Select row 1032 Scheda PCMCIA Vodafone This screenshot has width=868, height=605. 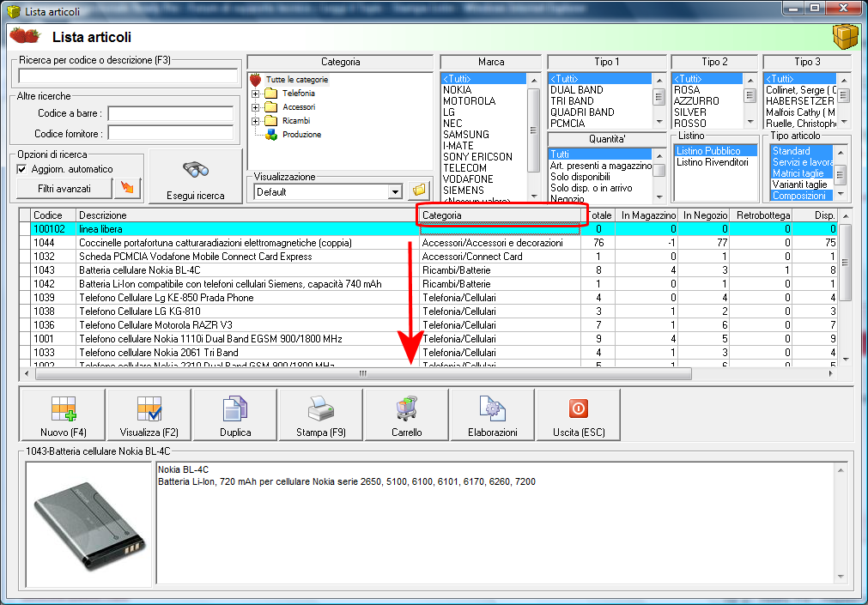click(428, 257)
